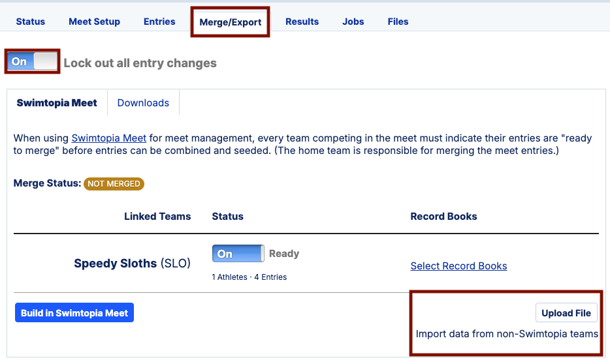610x364 pixels.
Task: Select the Swimtopia Meet sub-tab
Action: click(57, 103)
